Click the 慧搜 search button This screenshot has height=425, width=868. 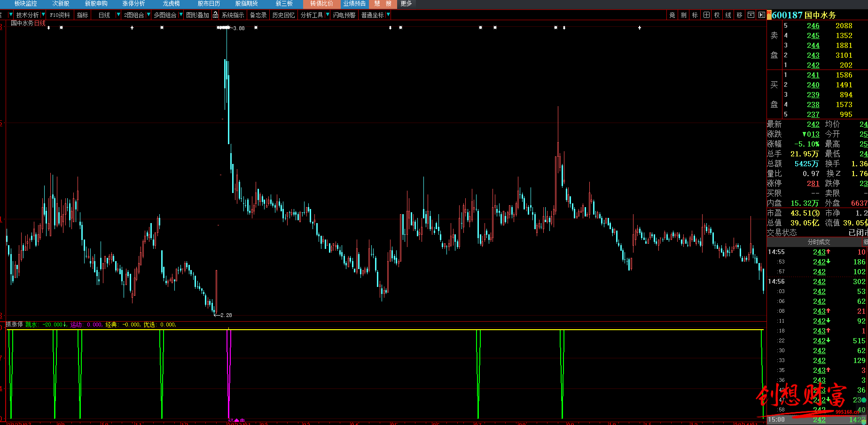[x=383, y=4]
